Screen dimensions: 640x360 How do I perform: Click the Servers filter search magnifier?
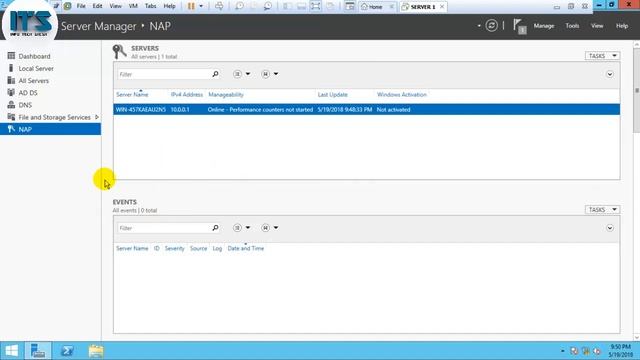[216, 74]
